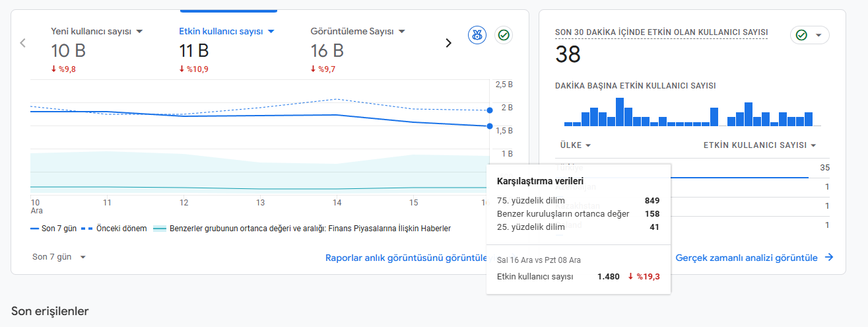
Task: Open the data quality checkmark in chart card
Action: [504, 36]
